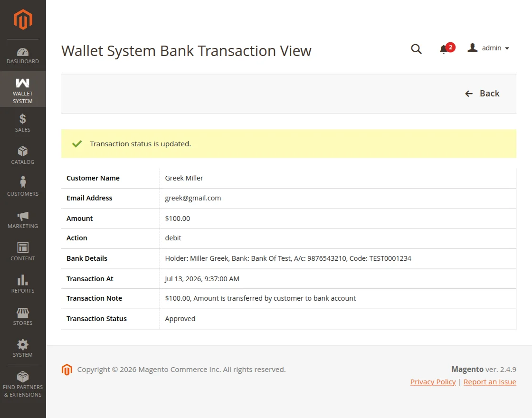
Task: Click the dropdown arrow beside admin
Action: (x=507, y=48)
